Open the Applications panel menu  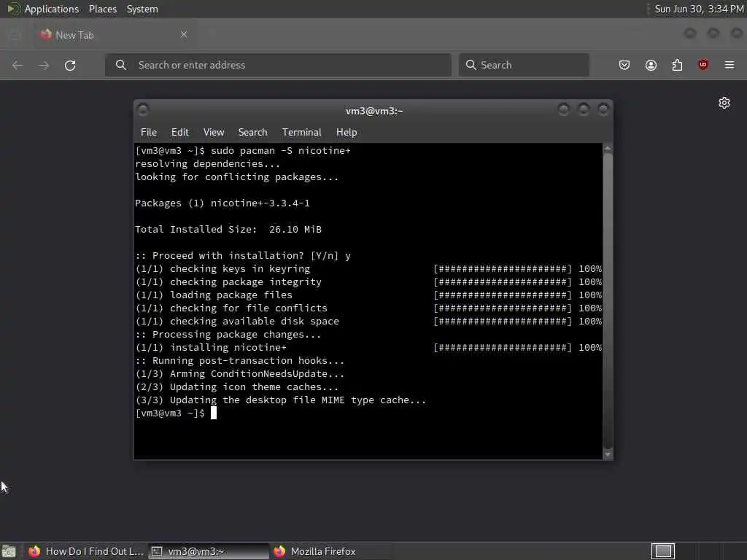[43, 9]
